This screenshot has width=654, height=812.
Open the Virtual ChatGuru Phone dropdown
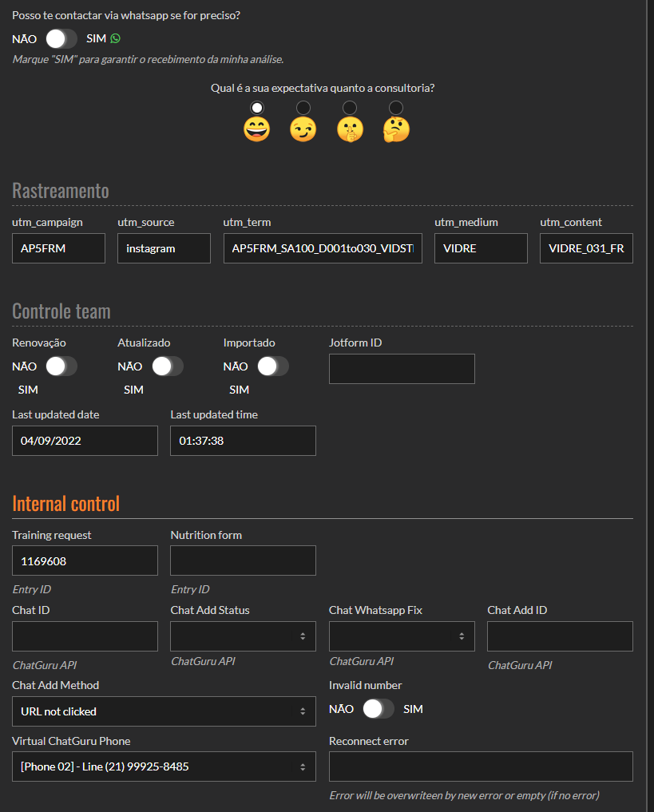coord(164,767)
